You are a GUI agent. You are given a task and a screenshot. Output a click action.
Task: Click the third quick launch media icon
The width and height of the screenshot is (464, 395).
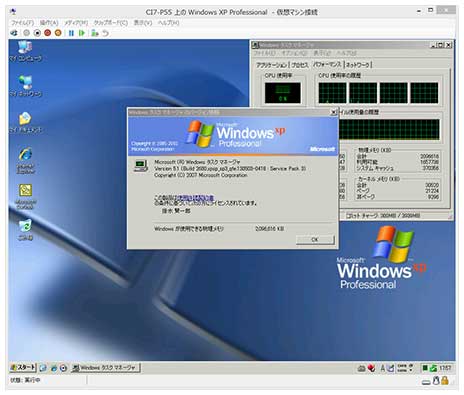point(63,368)
